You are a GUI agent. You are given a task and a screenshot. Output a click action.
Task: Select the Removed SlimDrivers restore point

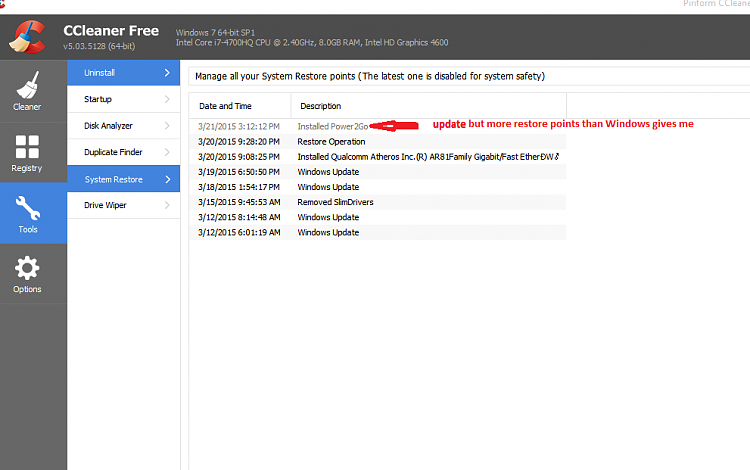pyautogui.click(x=377, y=202)
